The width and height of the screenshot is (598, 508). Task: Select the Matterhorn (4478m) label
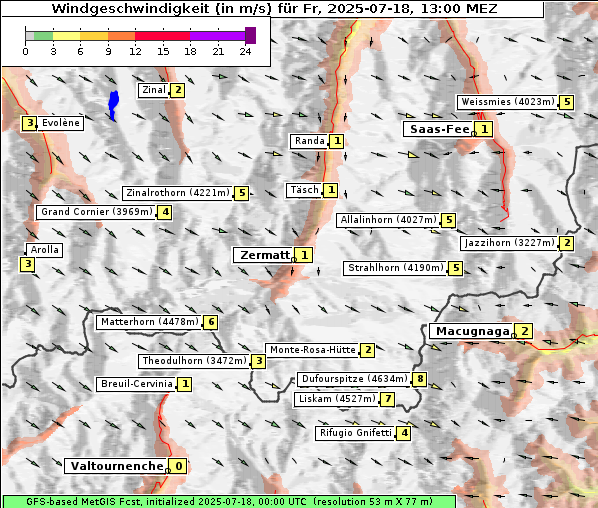point(150,322)
